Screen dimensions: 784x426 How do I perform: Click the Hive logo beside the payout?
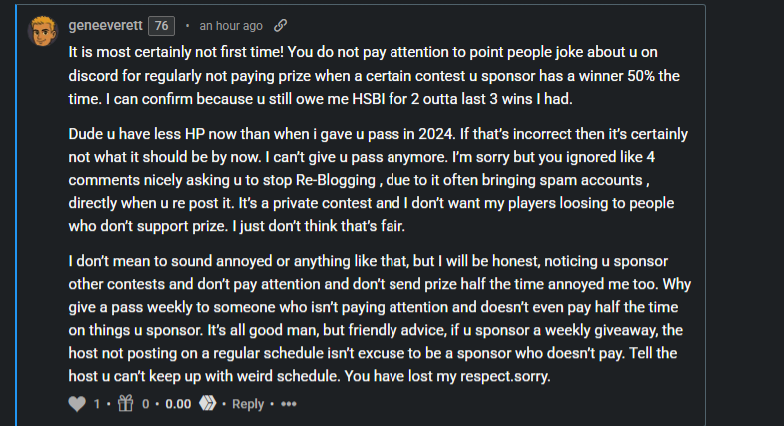[208, 404]
